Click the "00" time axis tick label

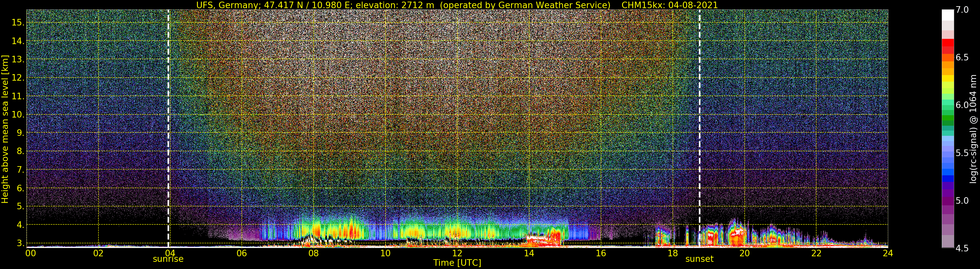click(x=30, y=253)
